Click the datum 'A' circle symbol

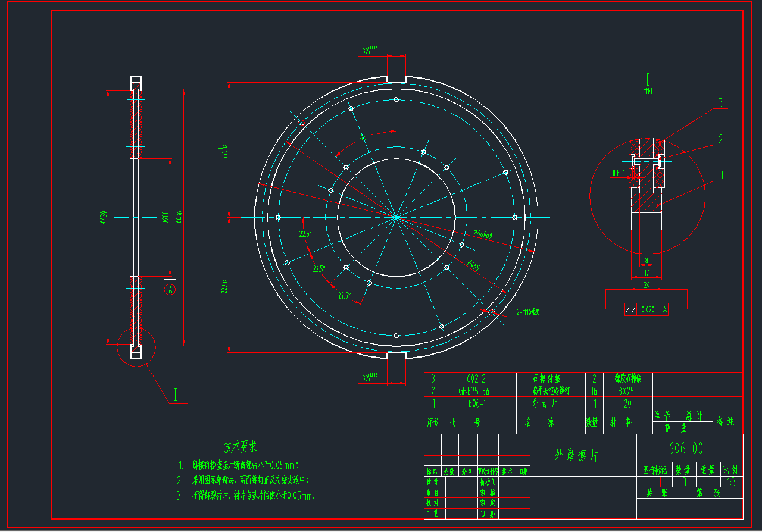point(171,290)
